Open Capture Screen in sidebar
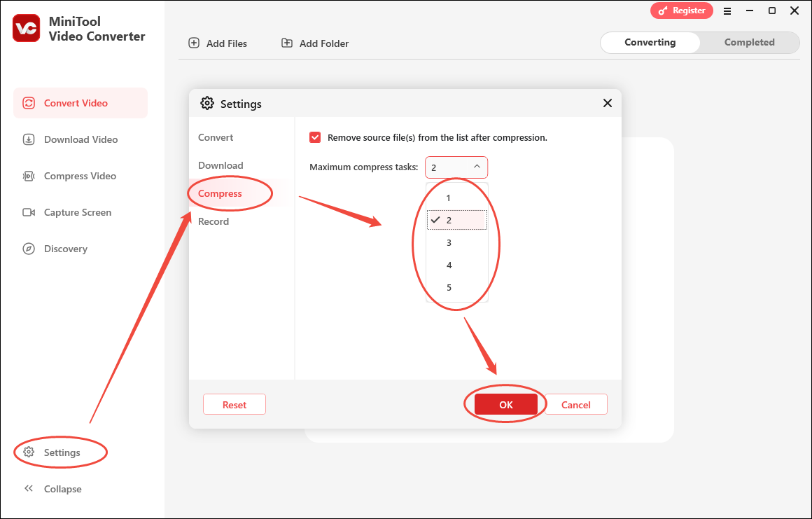 click(x=80, y=212)
